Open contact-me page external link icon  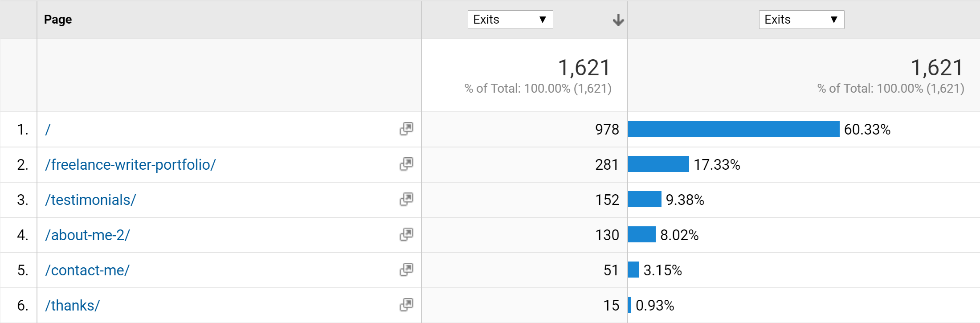pyautogui.click(x=406, y=270)
